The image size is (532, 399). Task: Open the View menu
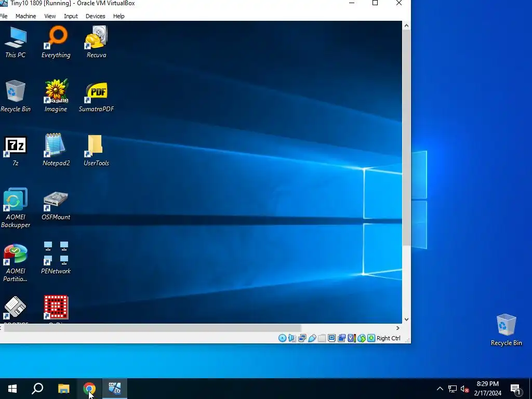tap(50, 16)
